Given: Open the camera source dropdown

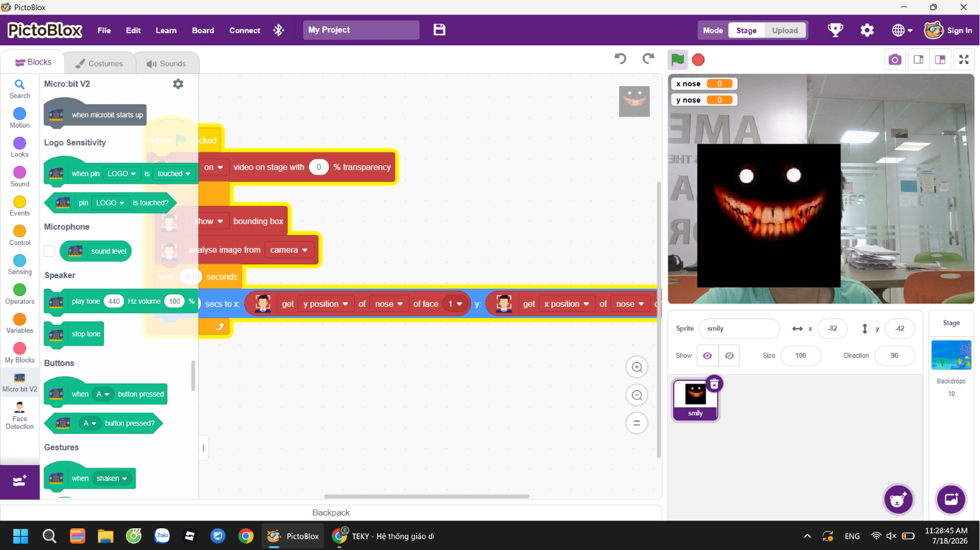Looking at the screenshot, I should [x=288, y=250].
